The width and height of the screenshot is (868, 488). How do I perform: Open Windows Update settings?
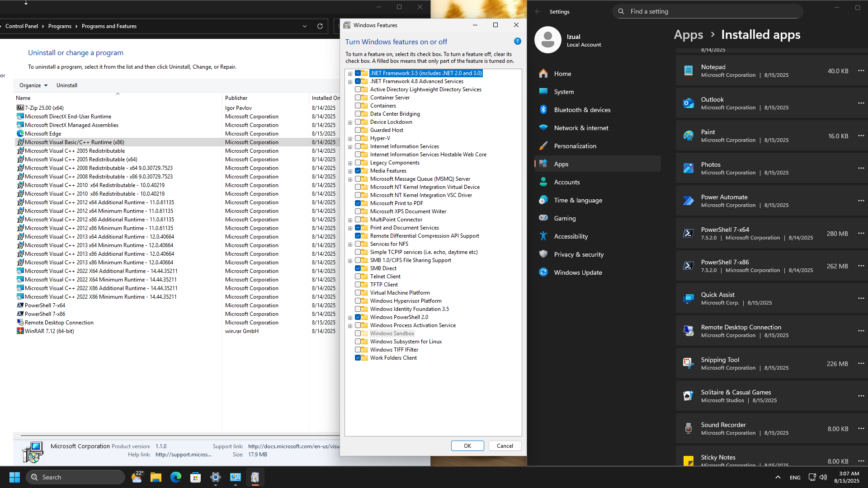coord(598,272)
